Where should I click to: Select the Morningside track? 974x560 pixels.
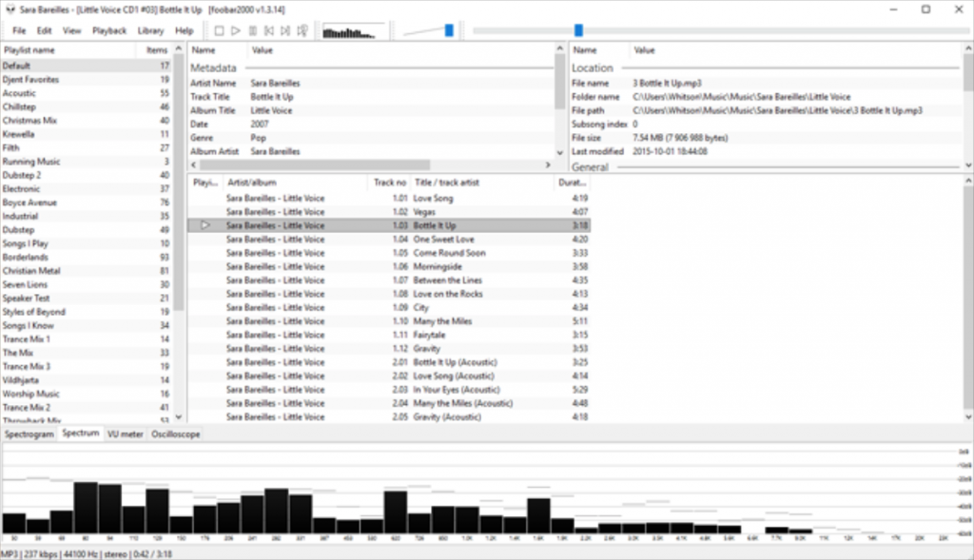[389, 266]
